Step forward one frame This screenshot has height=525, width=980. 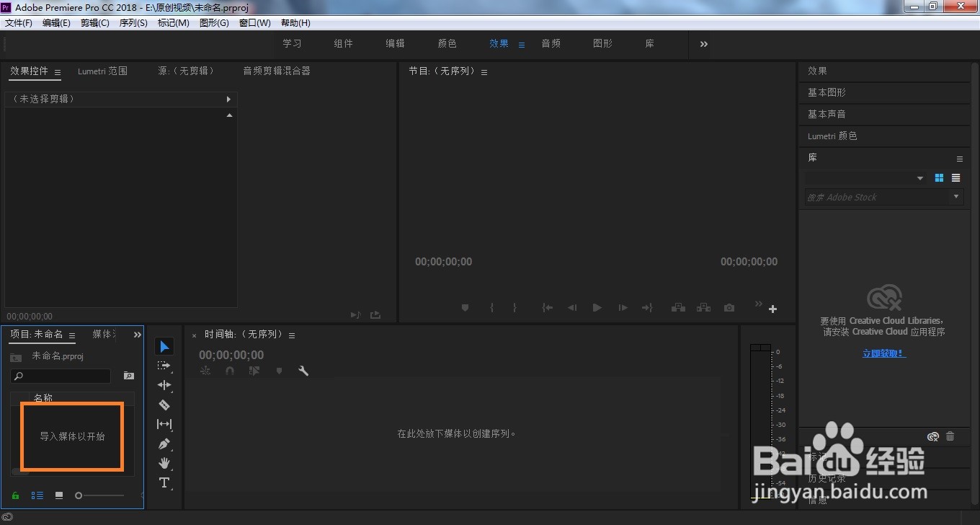pyautogui.click(x=623, y=308)
